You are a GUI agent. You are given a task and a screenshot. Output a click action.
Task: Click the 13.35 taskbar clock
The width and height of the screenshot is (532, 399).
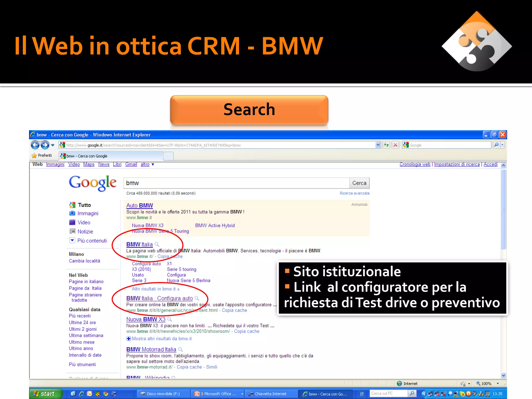[497, 394]
